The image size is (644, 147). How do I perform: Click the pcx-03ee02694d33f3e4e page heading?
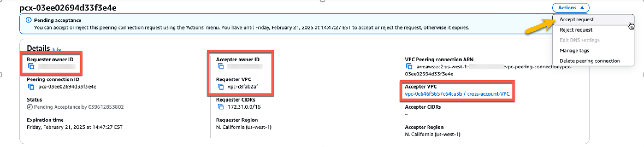[68, 8]
